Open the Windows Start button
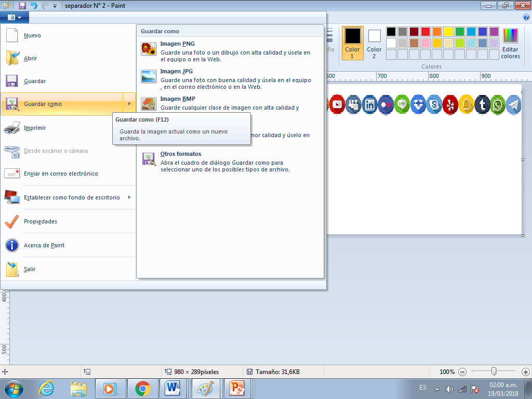The width and height of the screenshot is (532, 399). click(14, 389)
